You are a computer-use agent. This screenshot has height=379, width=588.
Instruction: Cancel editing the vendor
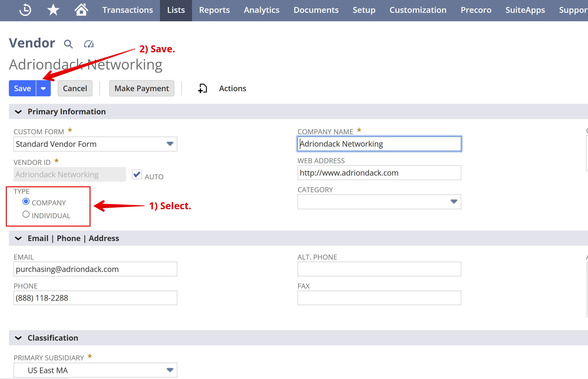click(x=75, y=88)
